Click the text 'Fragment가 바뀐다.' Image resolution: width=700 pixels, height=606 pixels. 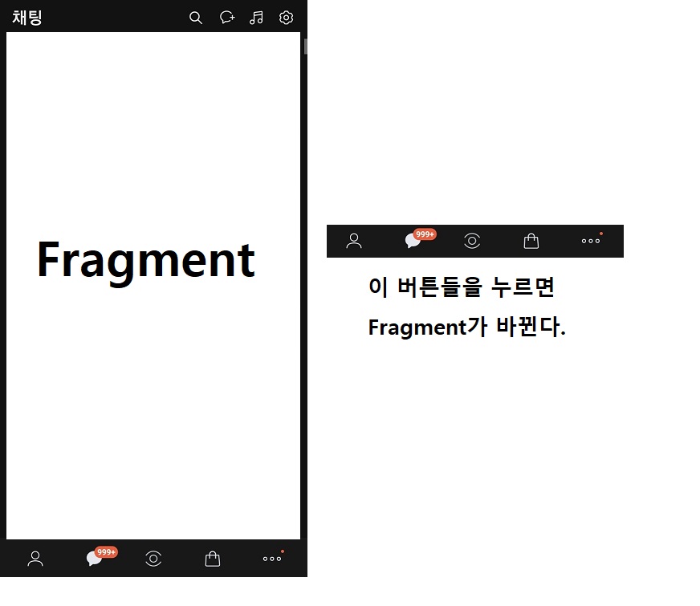(x=467, y=327)
